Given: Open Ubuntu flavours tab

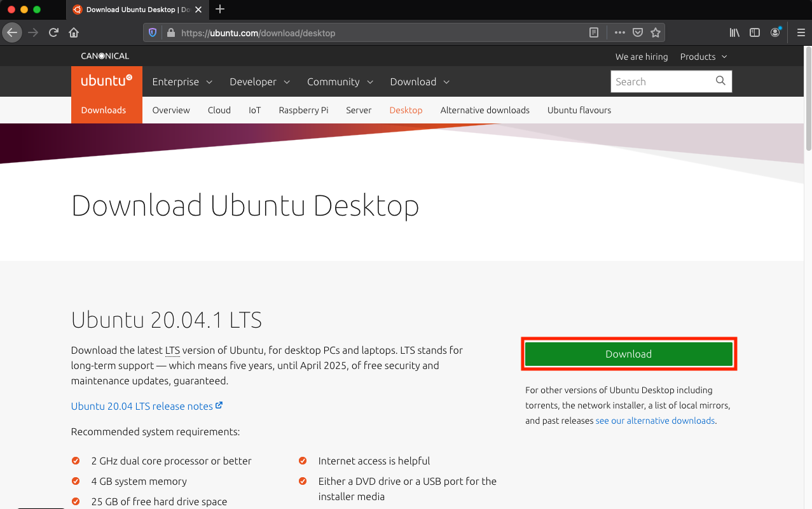Looking at the screenshot, I should click(x=579, y=110).
